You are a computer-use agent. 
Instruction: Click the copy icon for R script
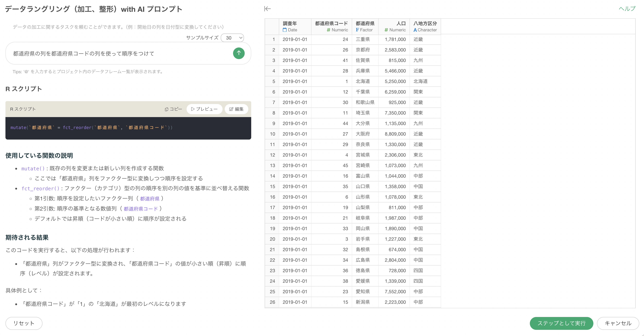coord(166,109)
